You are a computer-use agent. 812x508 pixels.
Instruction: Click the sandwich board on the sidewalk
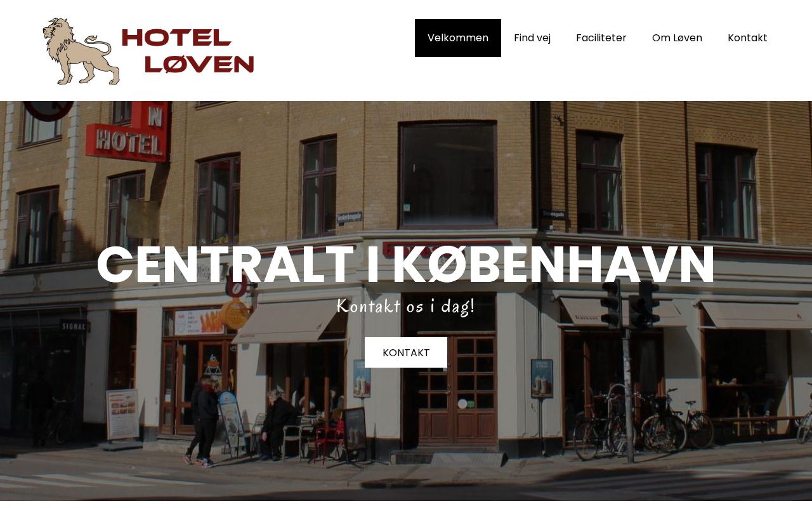coord(122,415)
